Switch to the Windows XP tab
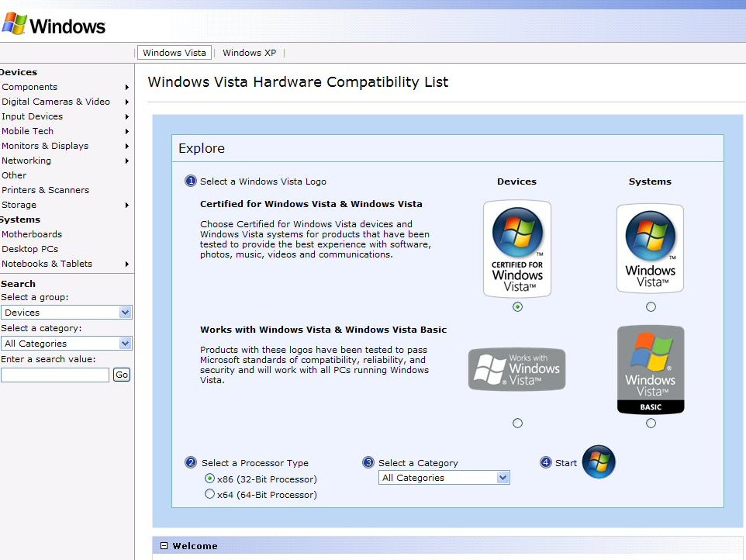Image resolution: width=746 pixels, height=560 pixels. (x=249, y=52)
